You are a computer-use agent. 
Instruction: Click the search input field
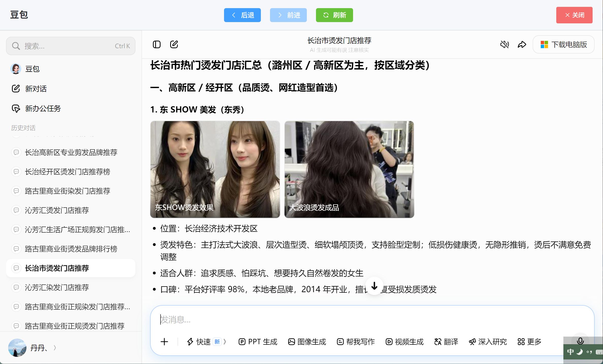coord(71,46)
